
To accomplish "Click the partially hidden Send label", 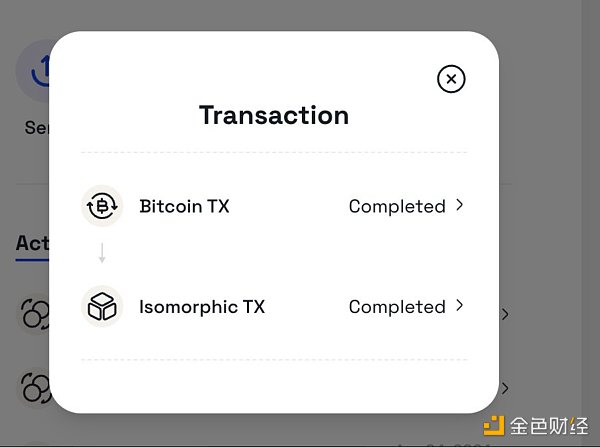I will point(36,128).
